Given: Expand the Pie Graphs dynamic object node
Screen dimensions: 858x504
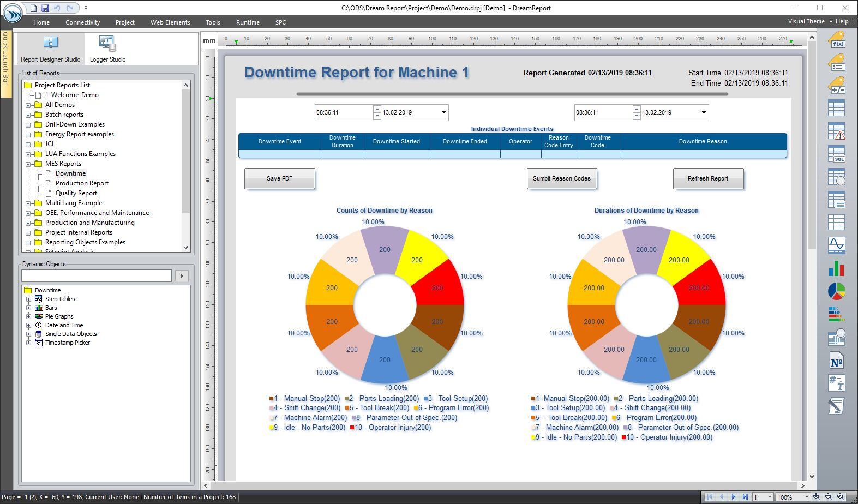Looking at the screenshot, I should tap(28, 316).
